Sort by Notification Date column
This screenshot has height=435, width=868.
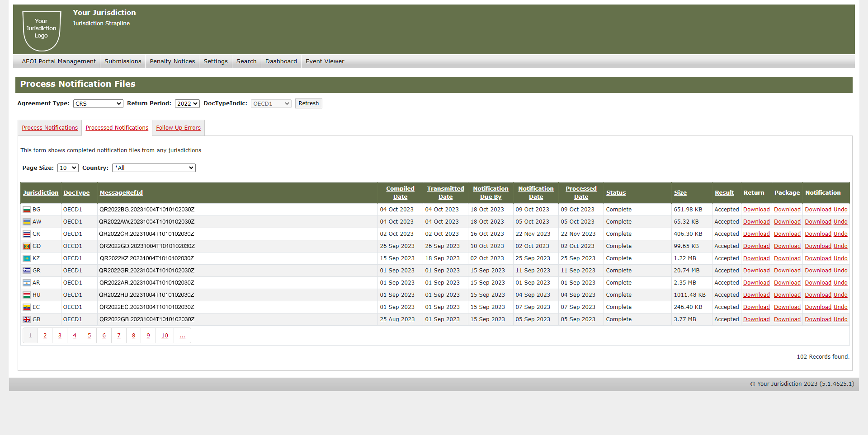536,193
